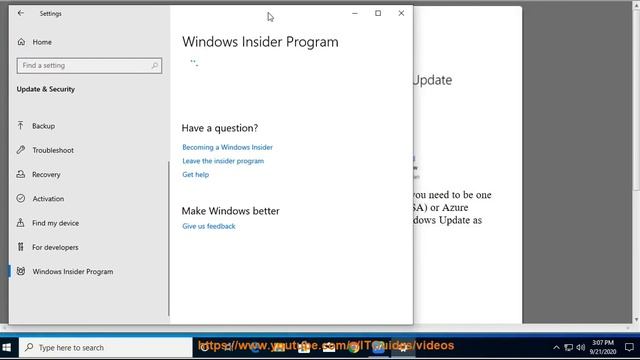
Task: Go back using the Settings back arrow
Action: 21,13
